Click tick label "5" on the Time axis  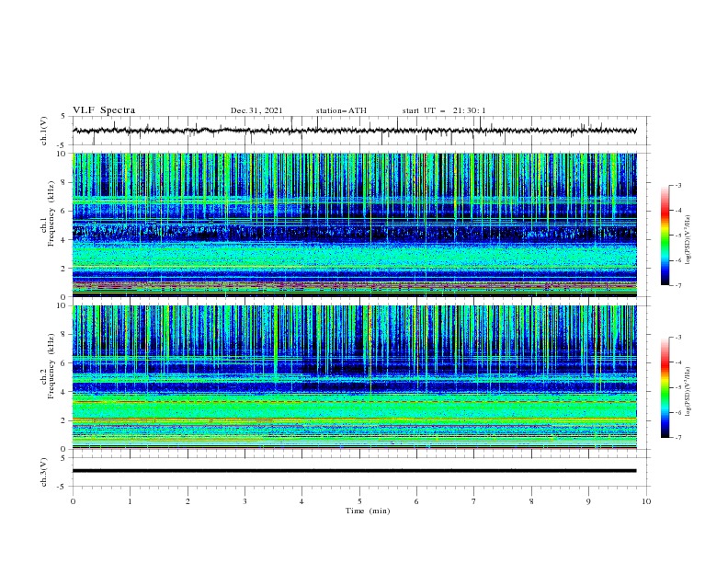359,501
